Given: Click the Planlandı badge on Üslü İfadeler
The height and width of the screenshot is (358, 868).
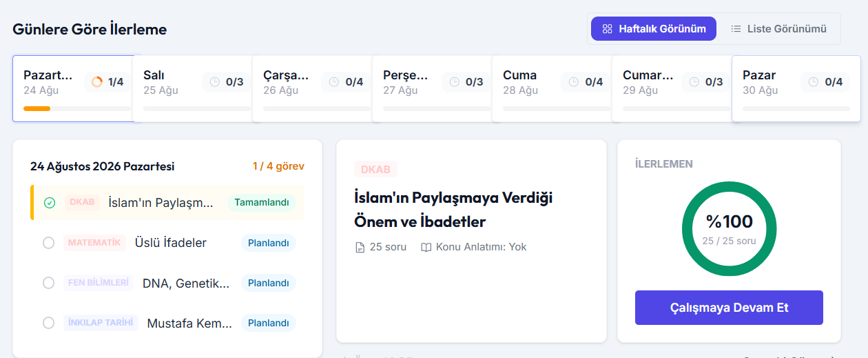Looking at the screenshot, I should (x=269, y=243).
